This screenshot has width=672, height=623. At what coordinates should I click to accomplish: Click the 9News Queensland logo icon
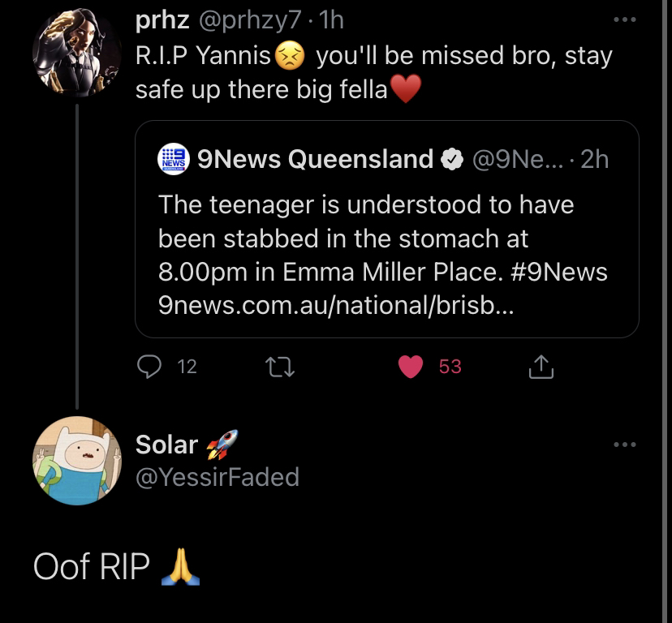pyautogui.click(x=174, y=159)
